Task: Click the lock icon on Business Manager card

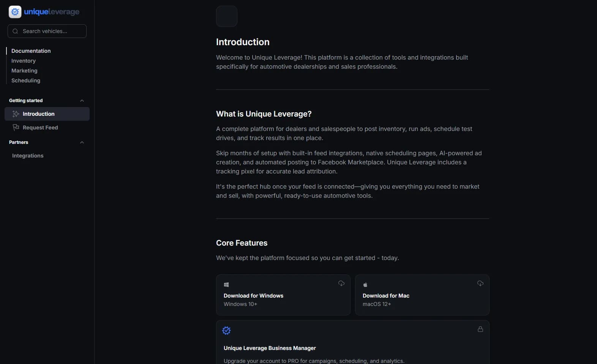Action: tap(480, 329)
